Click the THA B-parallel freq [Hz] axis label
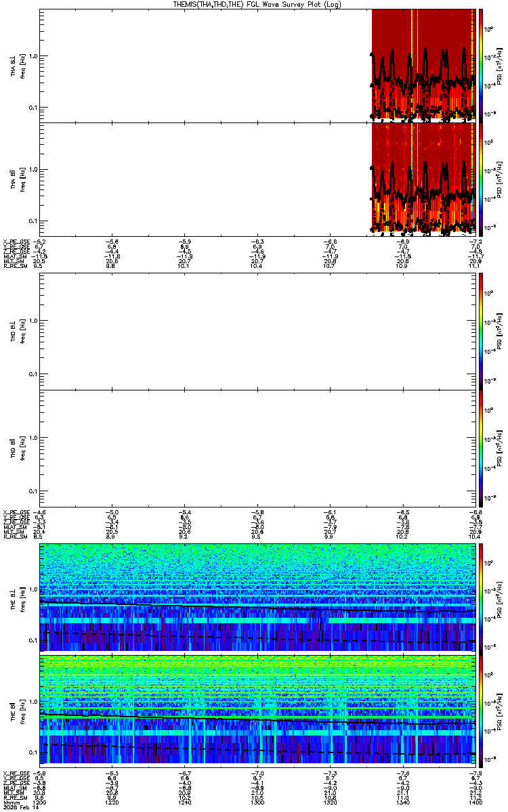 pos(22,180)
